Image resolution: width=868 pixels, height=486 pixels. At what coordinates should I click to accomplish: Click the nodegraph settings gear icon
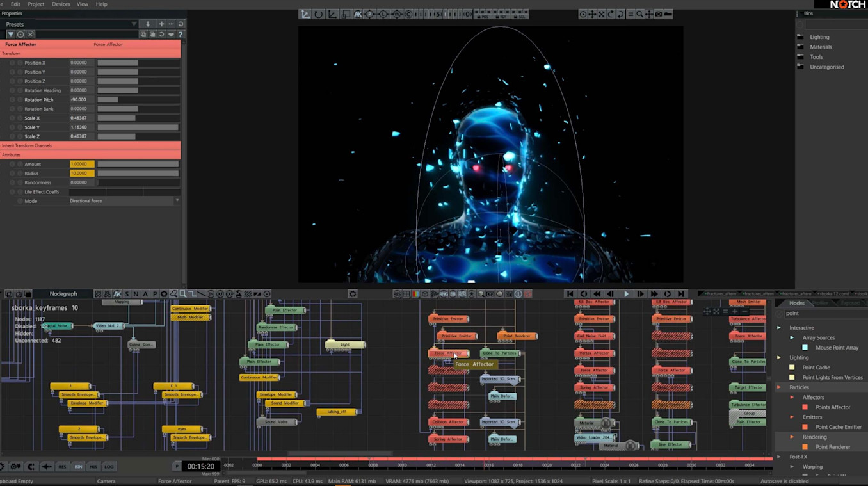[353, 294]
